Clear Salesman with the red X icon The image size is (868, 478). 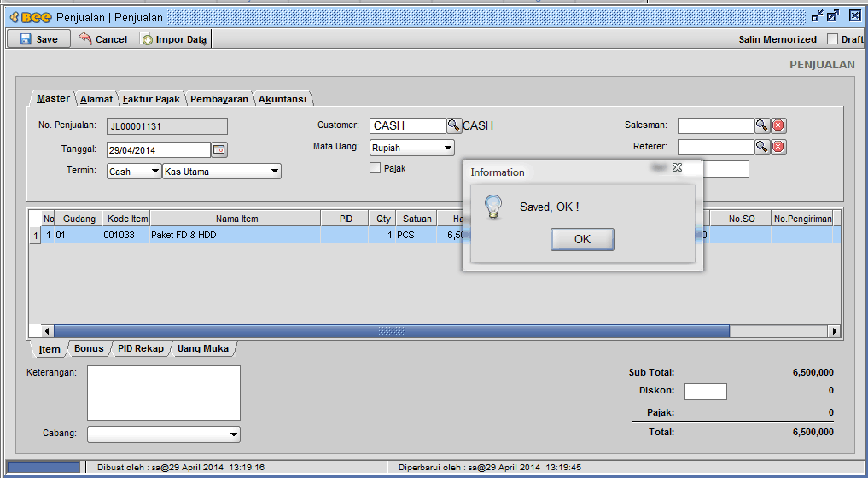click(778, 125)
